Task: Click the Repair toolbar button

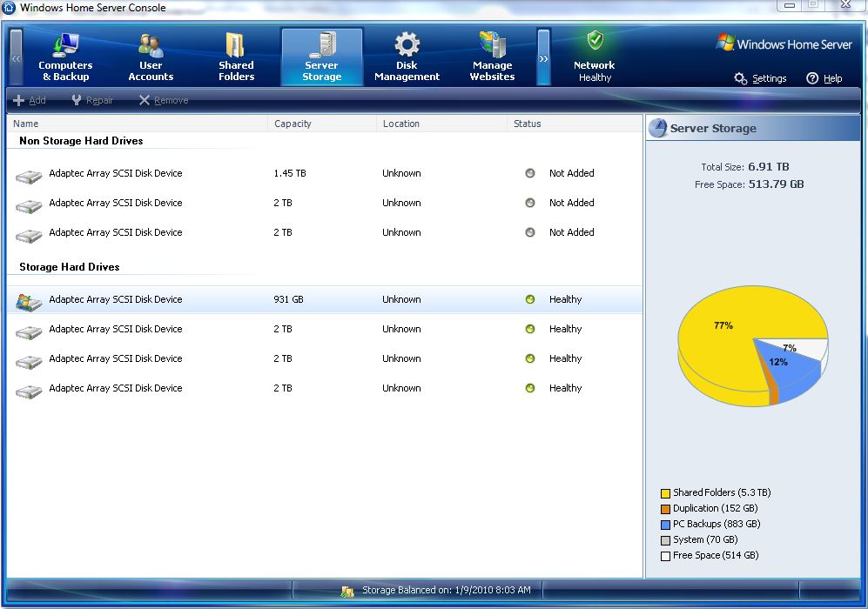Action: [x=92, y=100]
